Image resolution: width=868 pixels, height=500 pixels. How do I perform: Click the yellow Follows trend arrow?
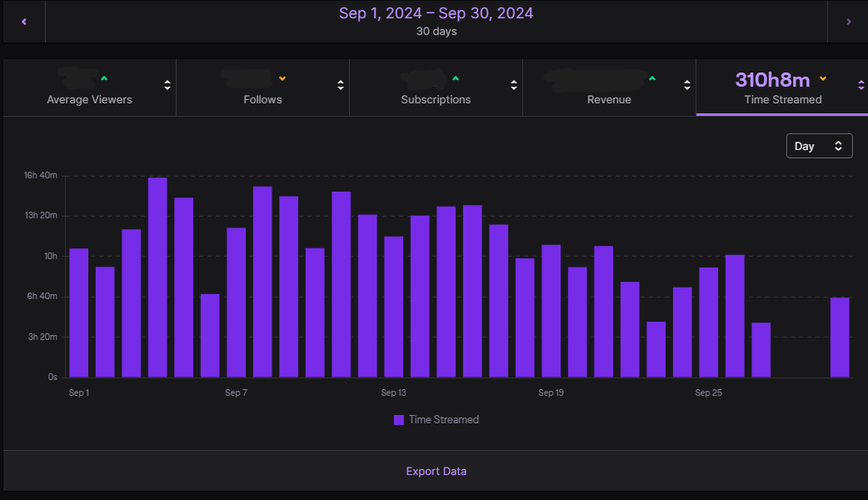pyautogui.click(x=282, y=78)
